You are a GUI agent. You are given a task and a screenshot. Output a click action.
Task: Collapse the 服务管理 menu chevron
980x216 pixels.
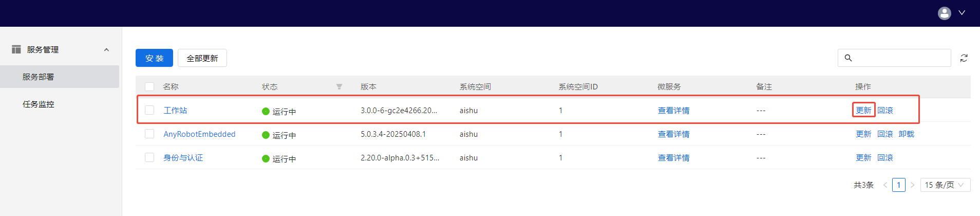(x=106, y=50)
